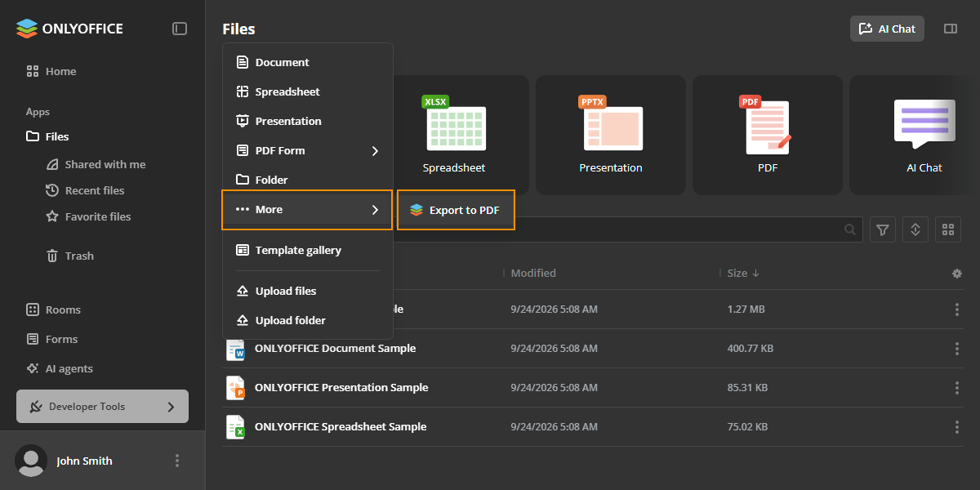
Task: Navigate to Rooms
Action: (53, 310)
